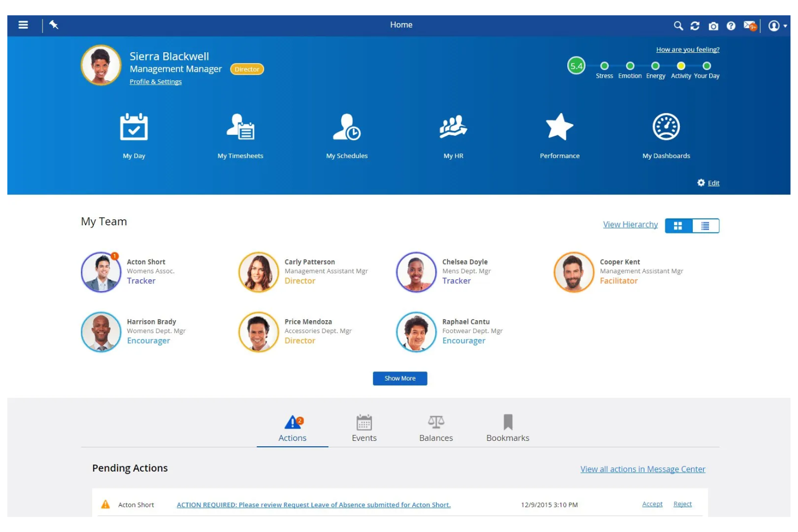Viewport: 798px width, 532px height.
Task: Click the My HR icon
Action: coord(453,128)
